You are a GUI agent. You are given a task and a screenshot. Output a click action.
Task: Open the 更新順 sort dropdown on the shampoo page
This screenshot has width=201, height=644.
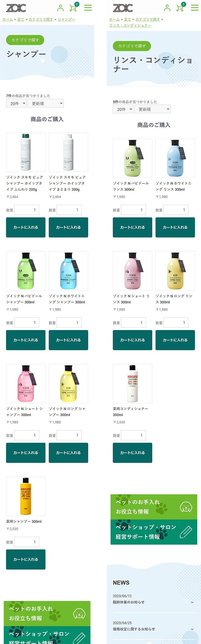[46, 103]
